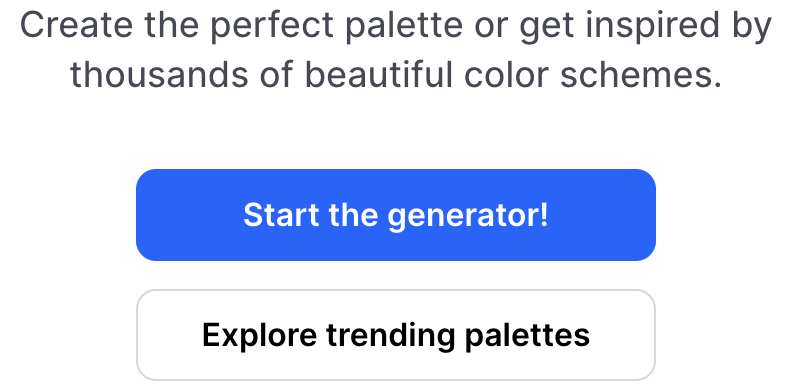
Task: Click 'get inspired by' in the tagline
Action: (646, 27)
